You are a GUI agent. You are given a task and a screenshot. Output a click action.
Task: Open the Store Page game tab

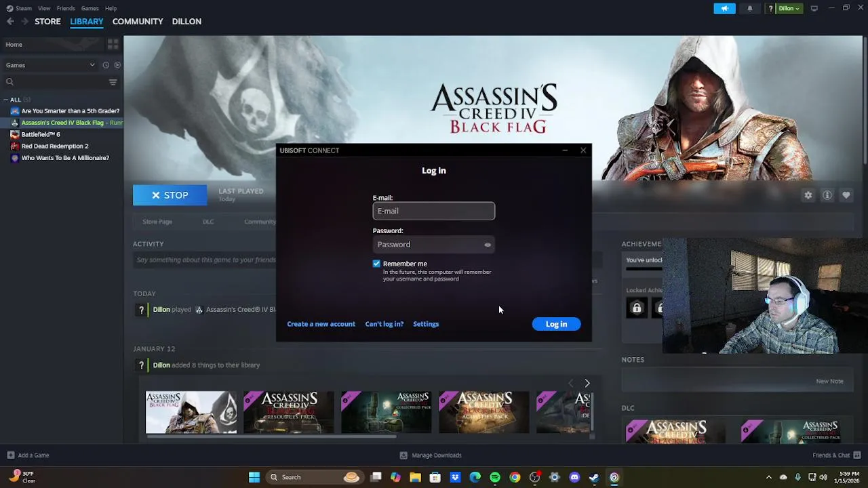tap(157, 222)
